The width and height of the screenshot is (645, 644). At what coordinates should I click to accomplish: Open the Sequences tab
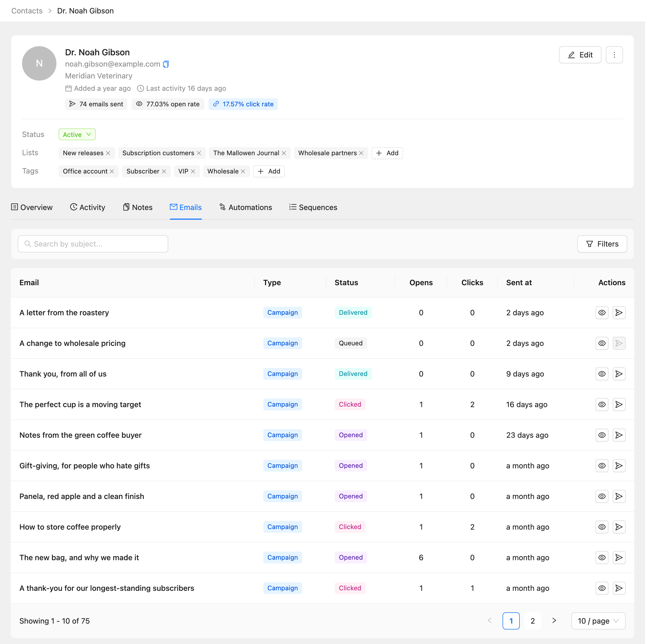(x=313, y=208)
